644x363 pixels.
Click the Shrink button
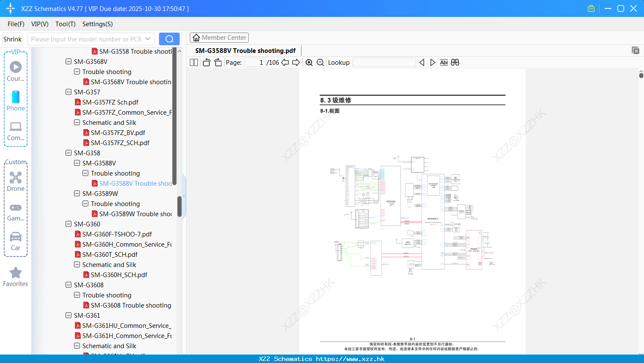pyautogui.click(x=13, y=39)
